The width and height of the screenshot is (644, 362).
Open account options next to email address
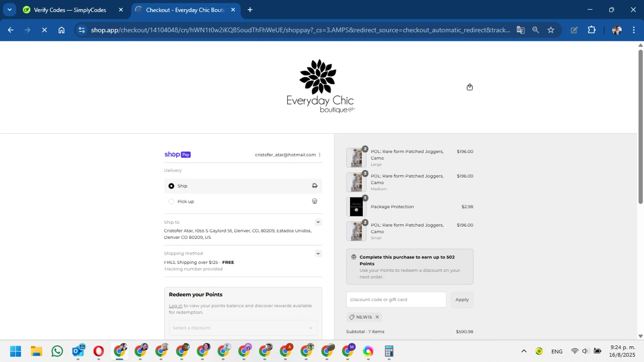point(320,155)
